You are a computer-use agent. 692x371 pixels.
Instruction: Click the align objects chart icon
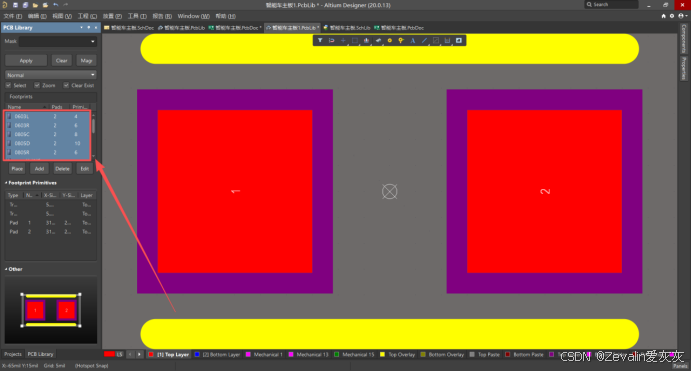(366, 41)
